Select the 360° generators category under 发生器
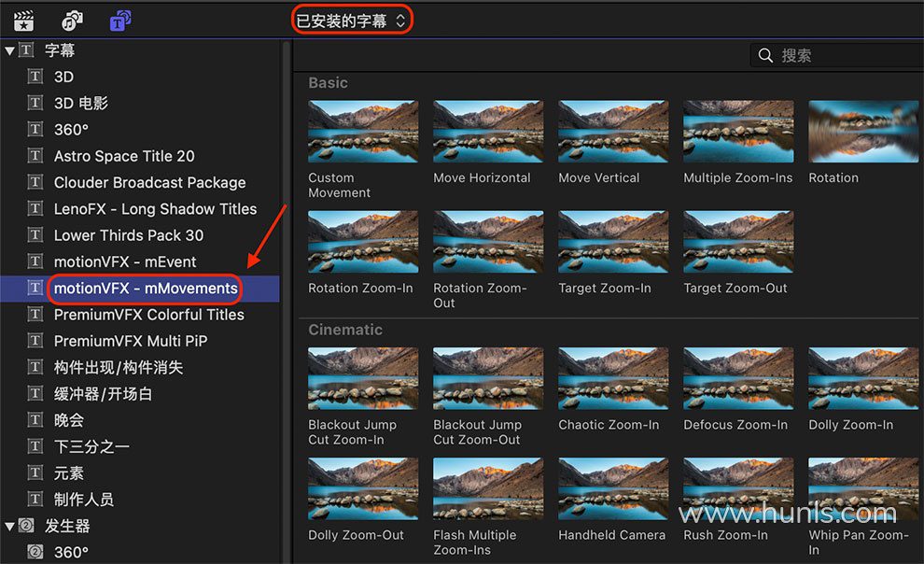Image resolution: width=924 pixels, height=564 pixels. [x=71, y=552]
